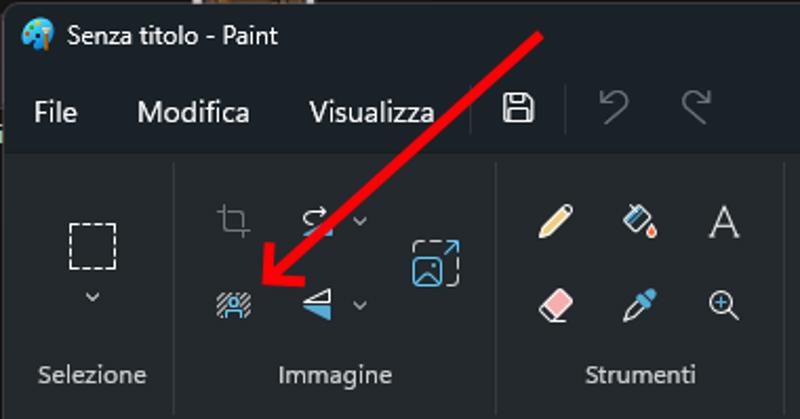This screenshot has width=800, height=419.
Task: Select the Pencil tool
Action: point(556,221)
